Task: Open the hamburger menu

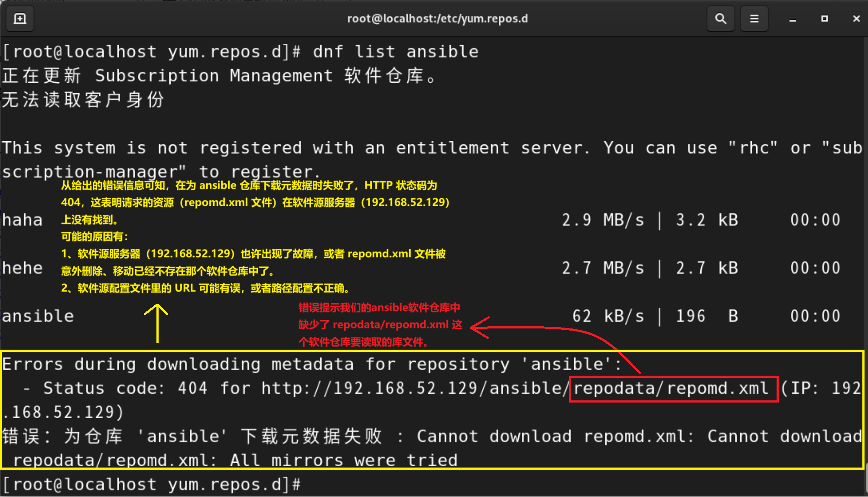Action: 754,19
